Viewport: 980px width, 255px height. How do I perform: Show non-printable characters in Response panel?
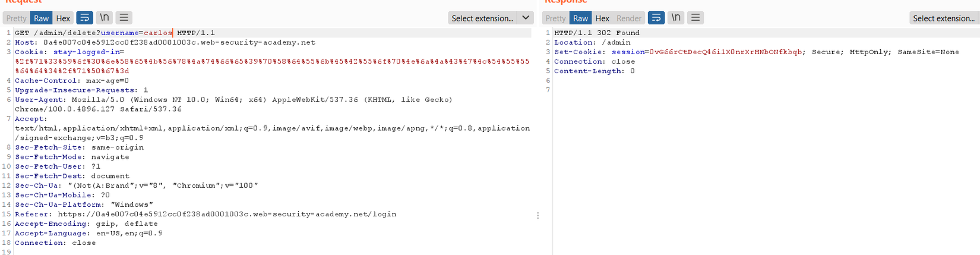click(x=676, y=18)
